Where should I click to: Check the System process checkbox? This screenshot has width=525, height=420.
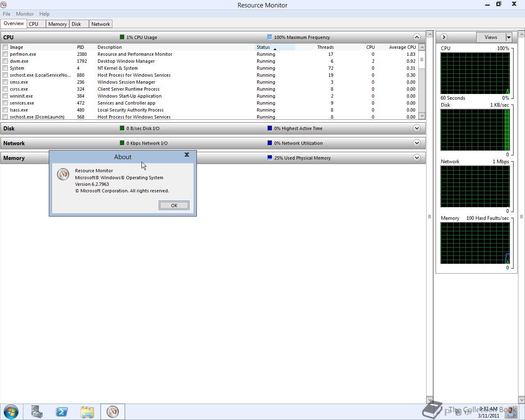5,68
